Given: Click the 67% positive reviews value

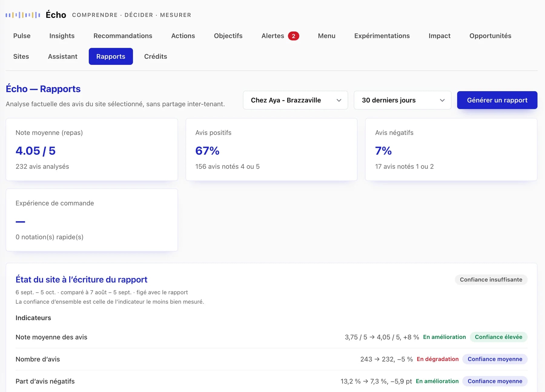Looking at the screenshot, I should tap(207, 151).
